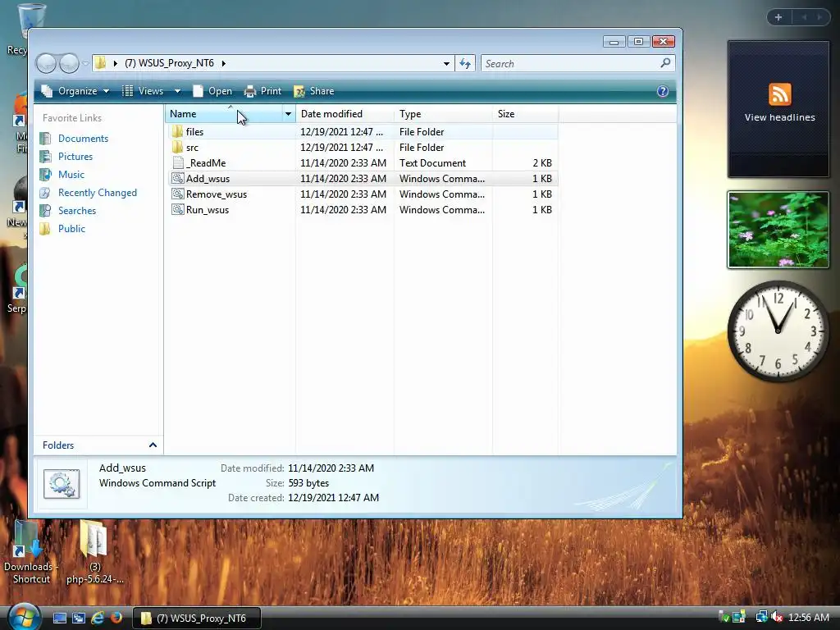Expand the Folders pane
Image resolution: width=840 pixels, height=630 pixels.
pos(153,445)
